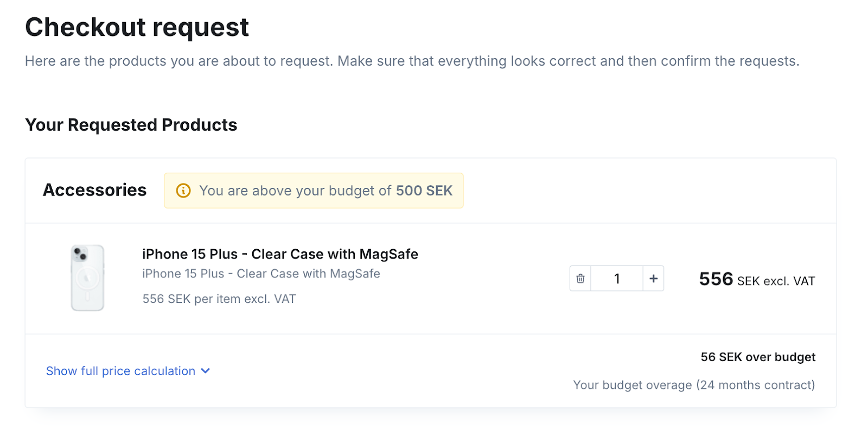Click the 556 SEK excl. VAT total
This screenshot has width=868, height=436.
click(757, 280)
